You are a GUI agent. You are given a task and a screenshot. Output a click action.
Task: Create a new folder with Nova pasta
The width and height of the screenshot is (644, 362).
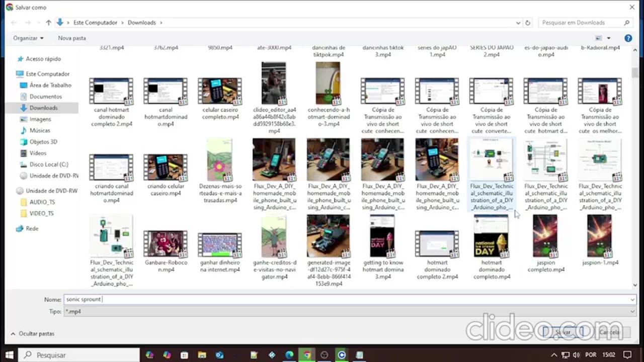[72, 38]
